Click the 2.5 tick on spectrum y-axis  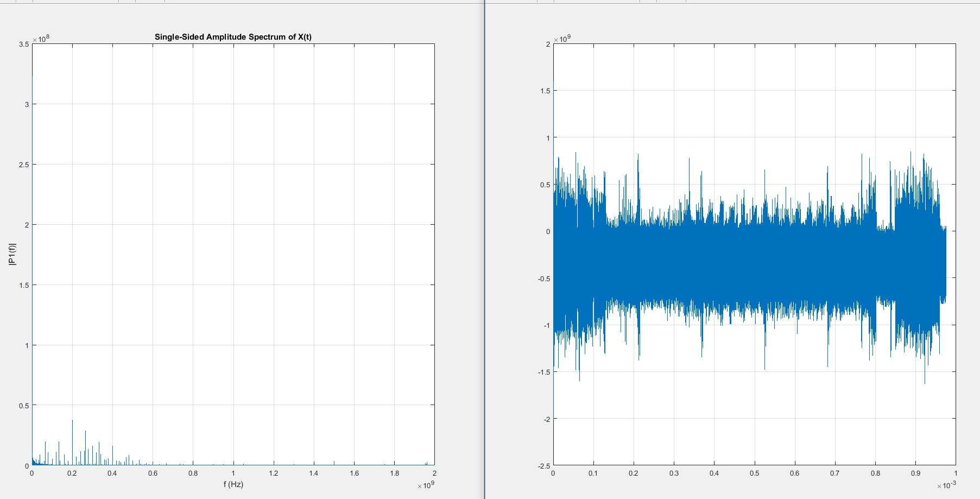24,165
